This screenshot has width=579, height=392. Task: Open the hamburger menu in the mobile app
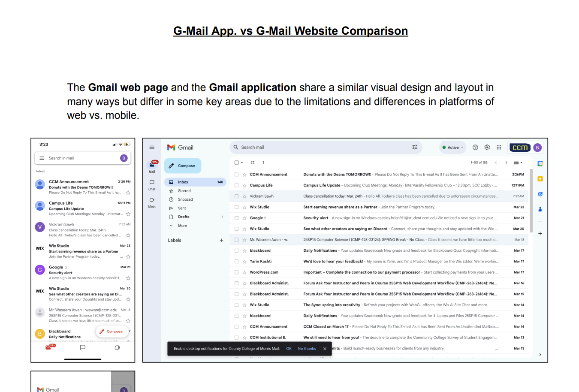click(x=42, y=158)
